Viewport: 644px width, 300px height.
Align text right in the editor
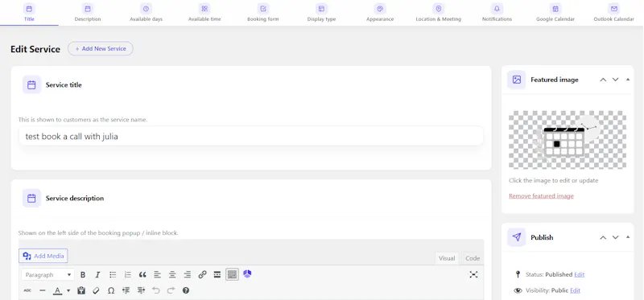(x=188, y=274)
